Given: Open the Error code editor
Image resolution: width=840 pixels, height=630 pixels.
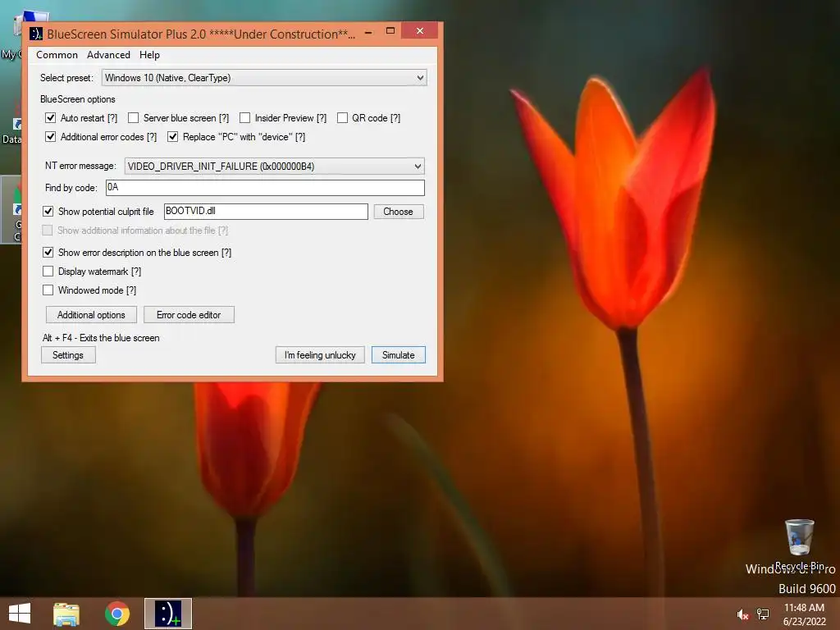Looking at the screenshot, I should [x=189, y=315].
